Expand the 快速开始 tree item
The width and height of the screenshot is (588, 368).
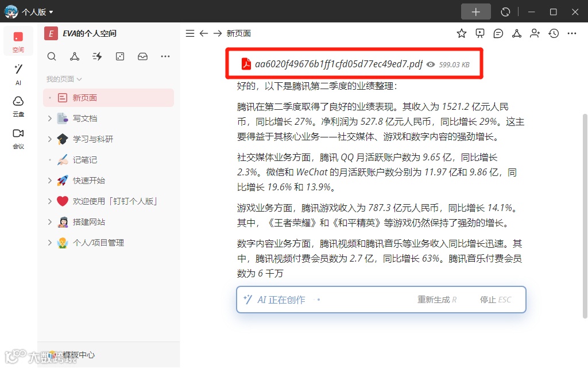tap(50, 181)
